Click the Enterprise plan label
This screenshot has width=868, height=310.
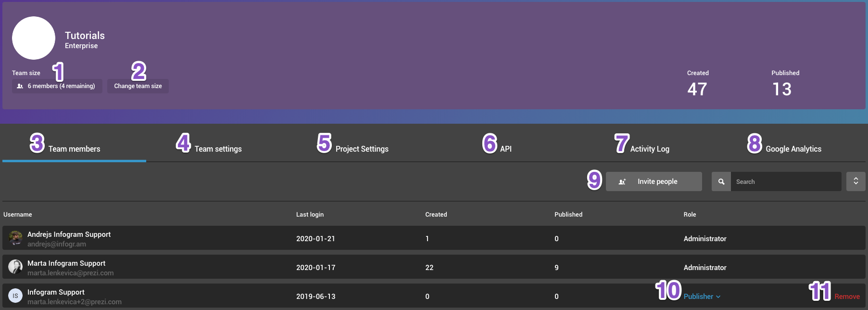[81, 46]
